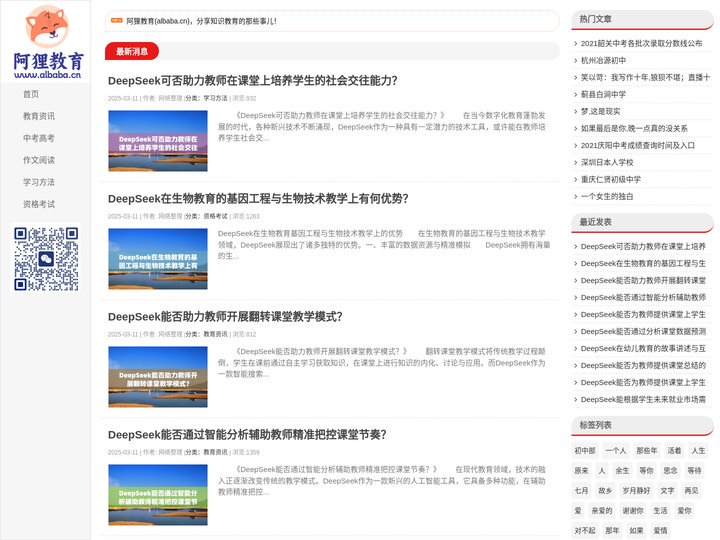The height and width of the screenshot is (540, 720).
Task: Click 资格考试 category under second article
Action: (x=215, y=216)
